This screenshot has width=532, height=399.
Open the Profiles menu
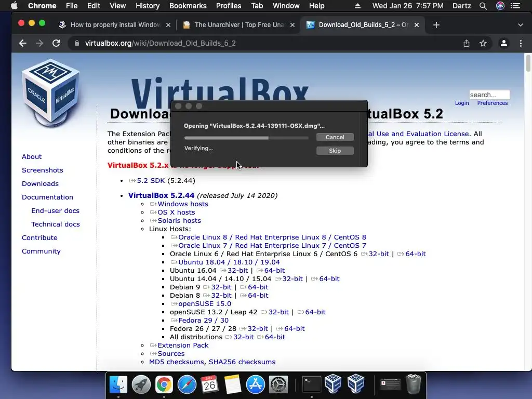click(229, 6)
